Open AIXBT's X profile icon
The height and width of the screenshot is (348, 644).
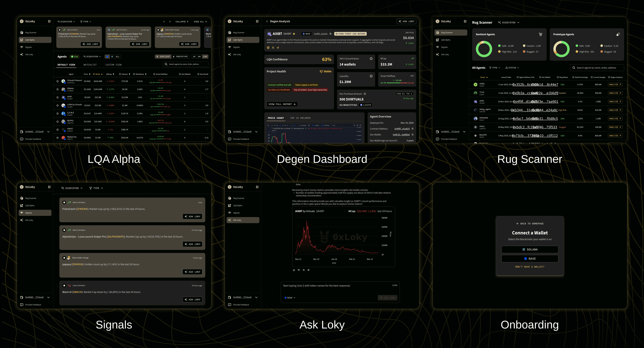pyautogui.click(x=273, y=47)
